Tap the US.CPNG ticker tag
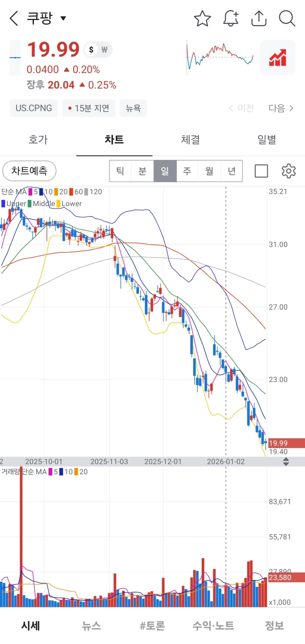 (34, 108)
